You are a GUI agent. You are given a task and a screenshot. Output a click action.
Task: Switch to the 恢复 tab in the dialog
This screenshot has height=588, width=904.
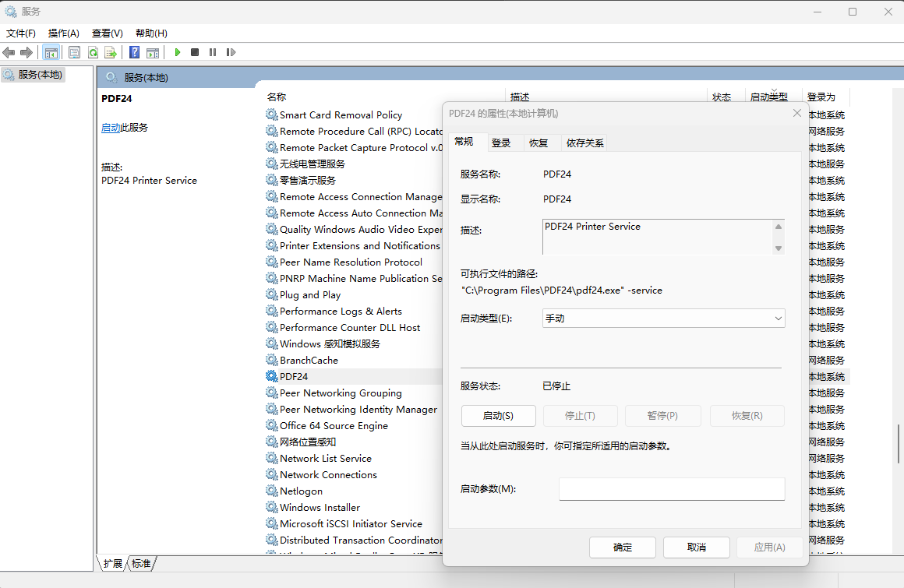[539, 143]
